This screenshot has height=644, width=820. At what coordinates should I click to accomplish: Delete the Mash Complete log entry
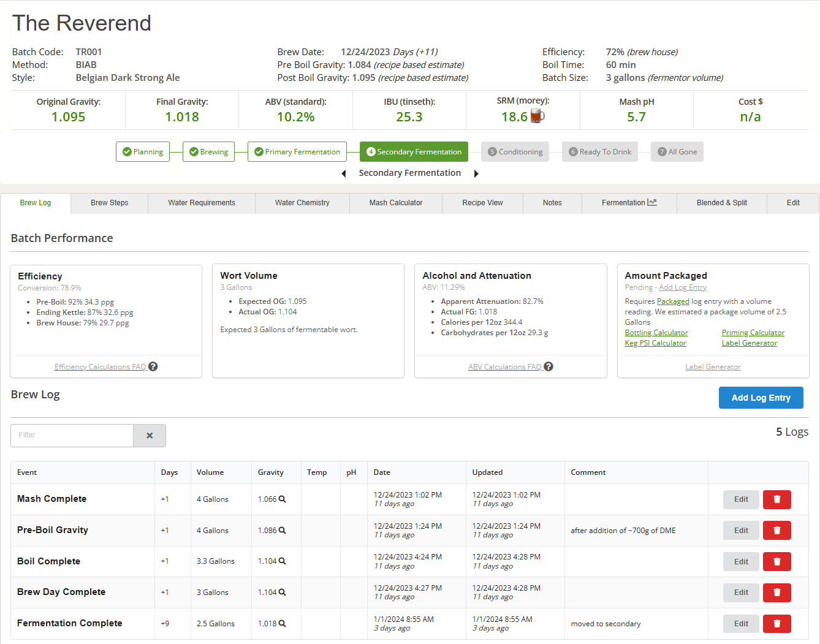pyautogui.click(x=777, y=499)
